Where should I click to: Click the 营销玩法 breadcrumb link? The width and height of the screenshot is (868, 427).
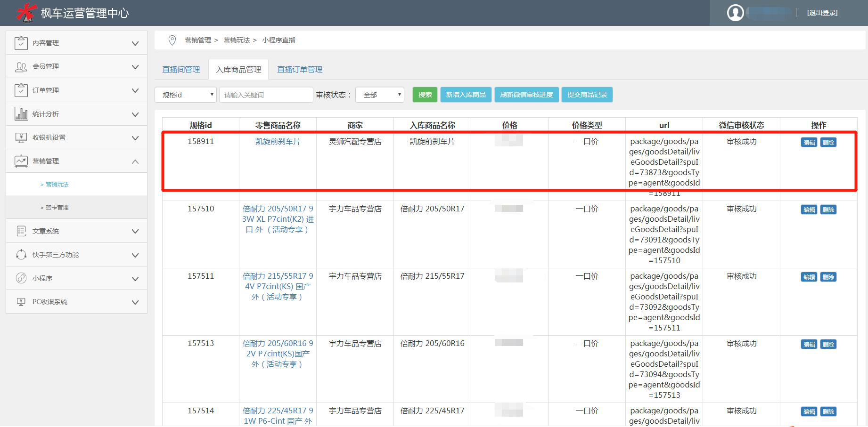[x=237, y=40]
